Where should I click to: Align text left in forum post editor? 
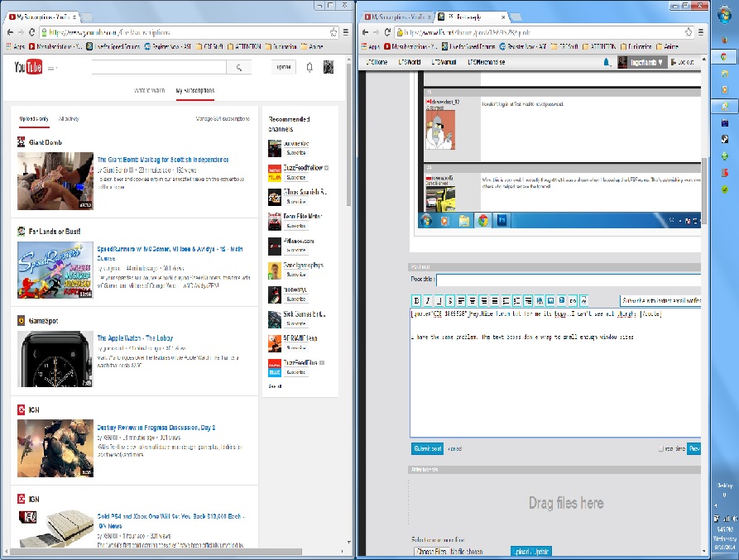pos(461,300)
